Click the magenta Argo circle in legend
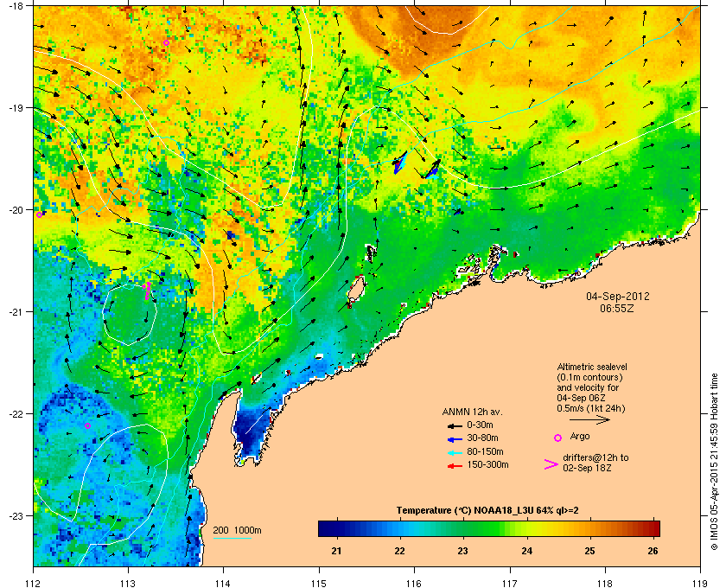The width and height of the screenshot is (726, 588). pyautogui.click(x=557, y=438)
